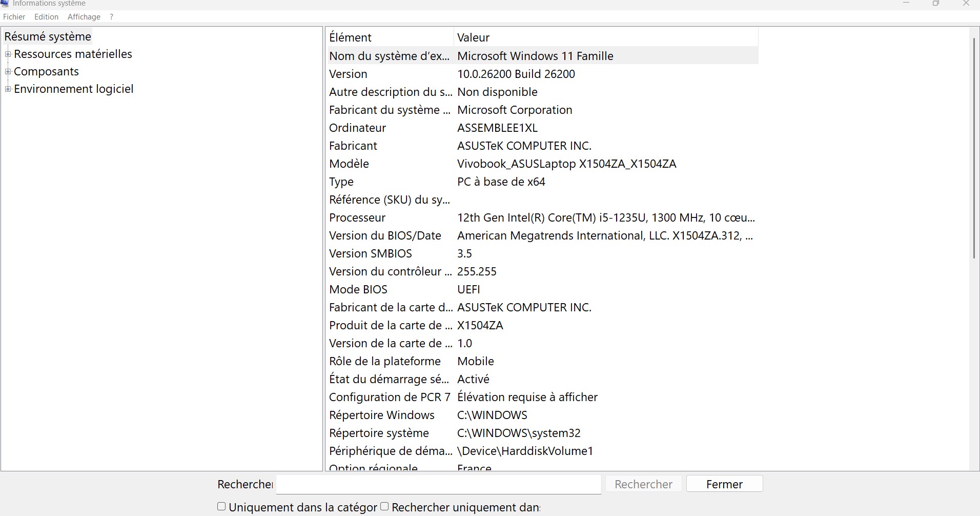
Task: Select Version du BIOS/Date row label
Action: (x=385, y=235)
